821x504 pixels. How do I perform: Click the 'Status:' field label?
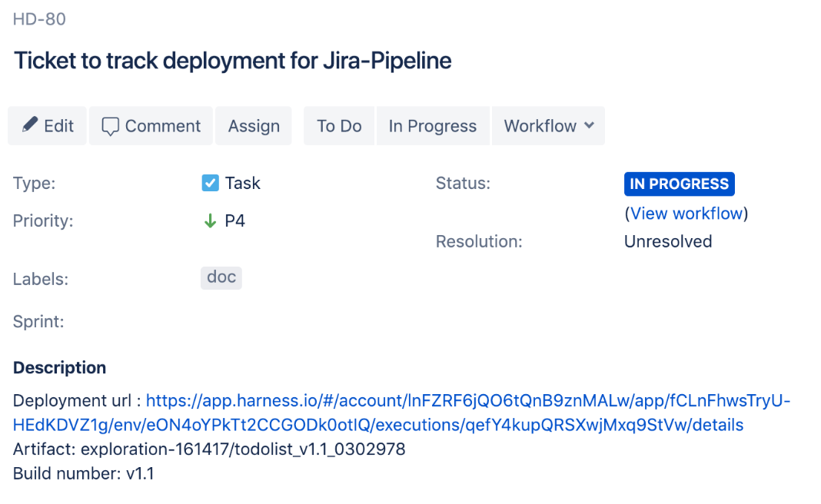(x=463, y=183)
